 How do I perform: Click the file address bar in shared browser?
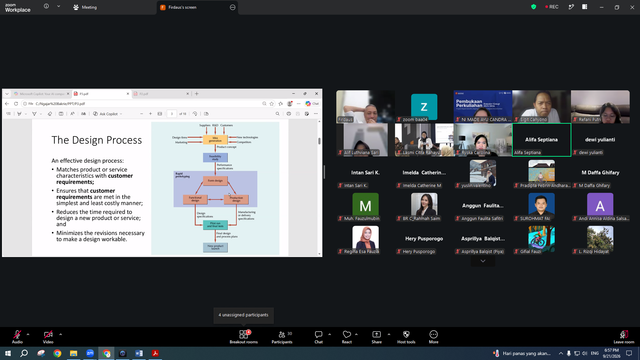pos(141,104)
